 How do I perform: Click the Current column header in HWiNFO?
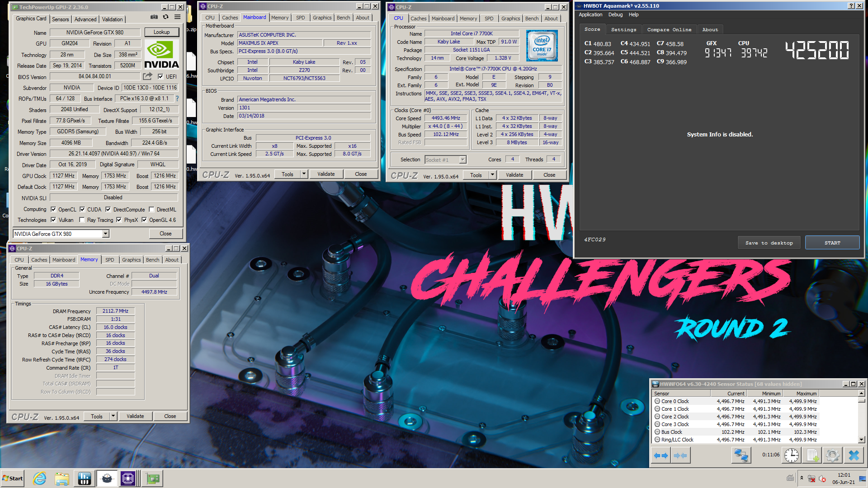tap(729, 394)
